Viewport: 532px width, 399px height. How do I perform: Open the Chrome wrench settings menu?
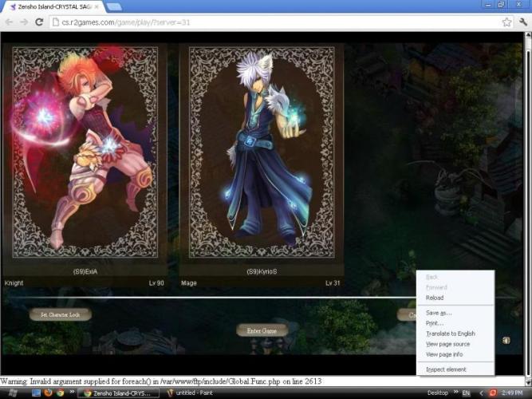point(523,22)
